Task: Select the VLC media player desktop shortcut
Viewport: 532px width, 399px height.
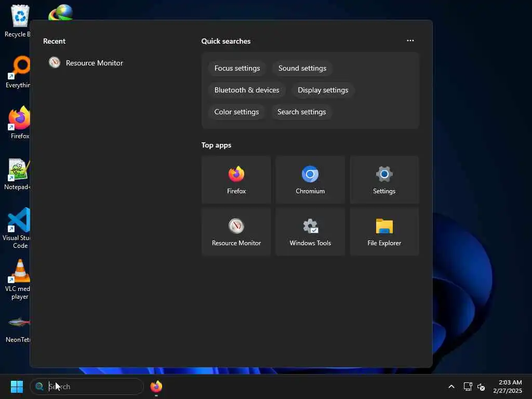Action: pyautogui.click(x=18, y=280)
